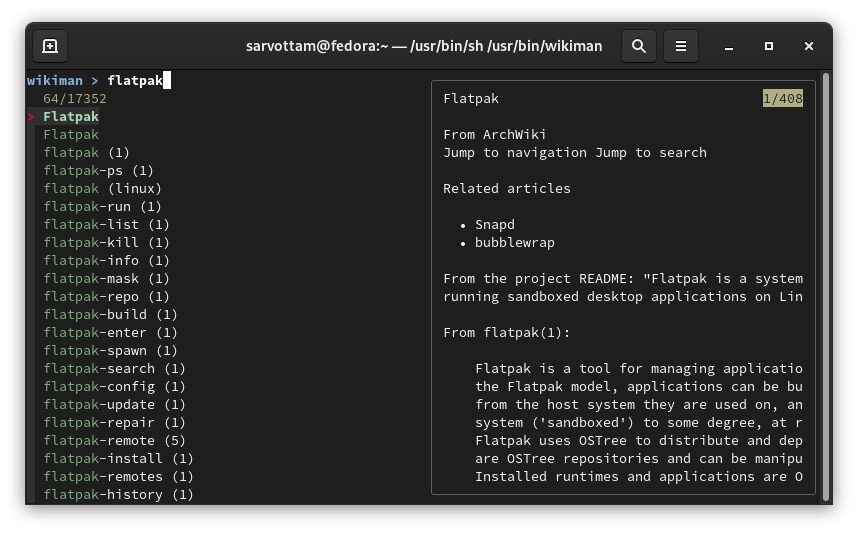Image resolution: width=858 pixels, height=533 pixels.
Task: Select 'flatpak-update (1)' result
Action: tap(114, 405)
